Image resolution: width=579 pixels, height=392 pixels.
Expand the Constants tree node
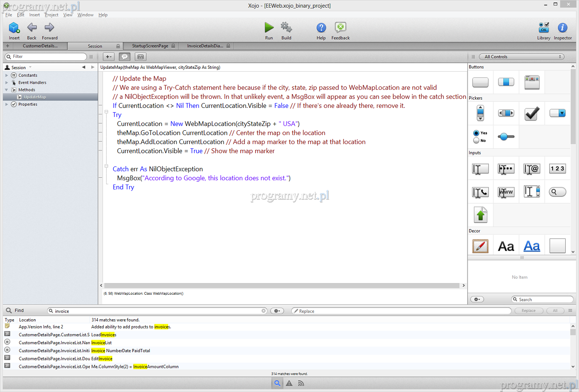(x=6, y=75)
